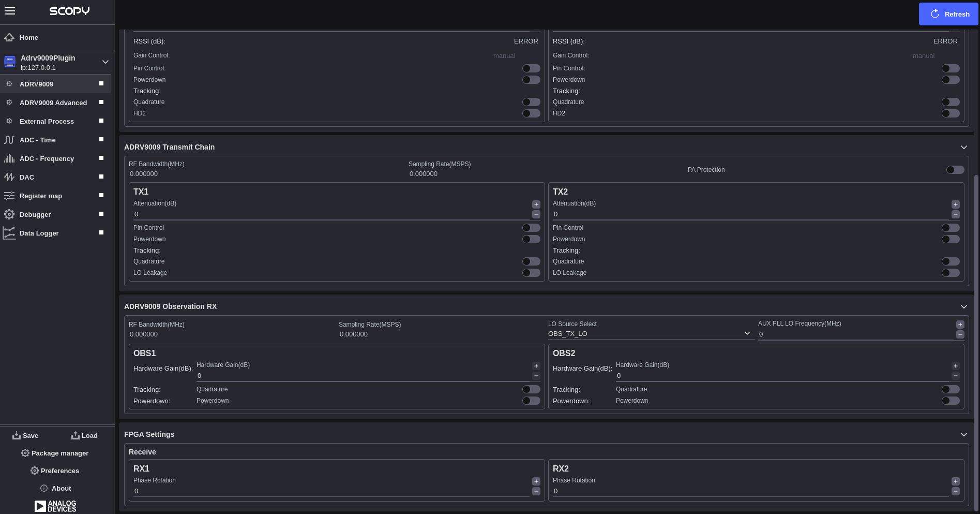The width and height of the screenshot is (980, 514).
Task: Toggle TX1 Powerdown switch
Action: (x=531, y=239)
